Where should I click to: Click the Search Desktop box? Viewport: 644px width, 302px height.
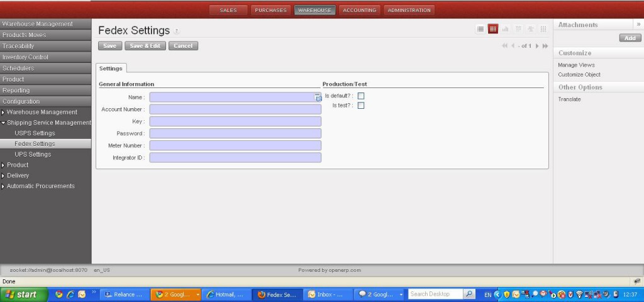pos(436,294)
